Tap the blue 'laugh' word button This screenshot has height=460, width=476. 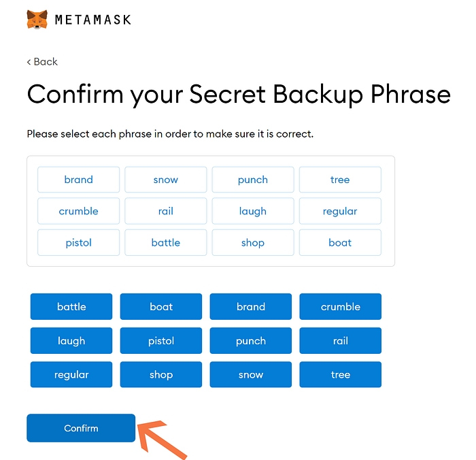(x=71, y=340)
